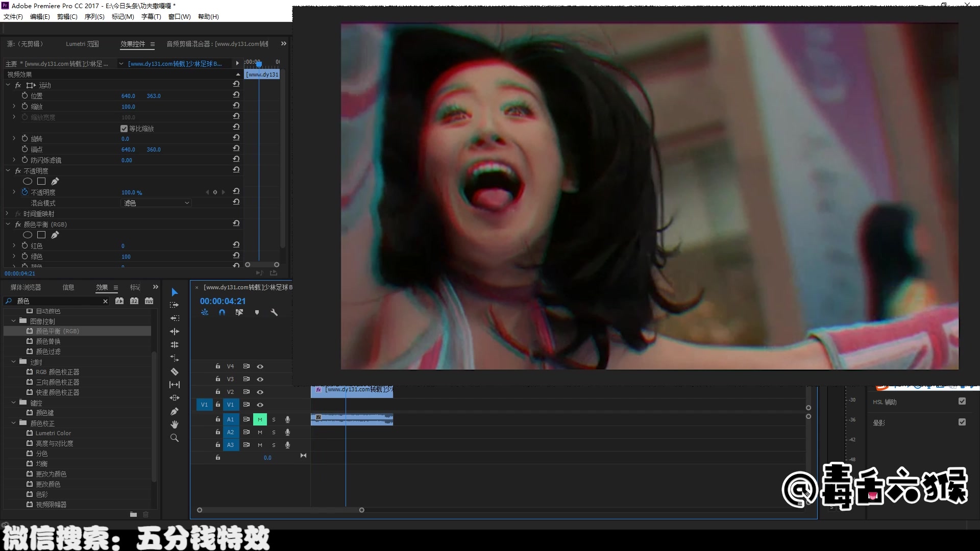Collapse the 颜色平衡 (RGB) effect

(8, 224)
